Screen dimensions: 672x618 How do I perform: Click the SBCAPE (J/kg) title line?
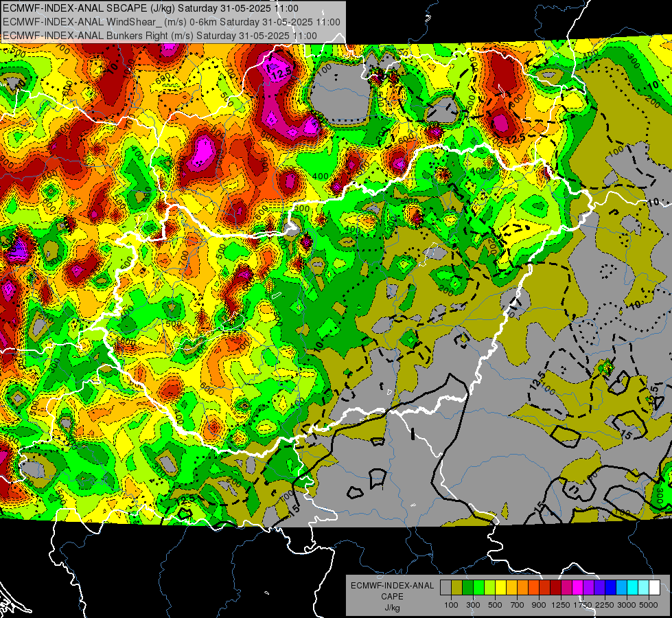coord(150,8)
